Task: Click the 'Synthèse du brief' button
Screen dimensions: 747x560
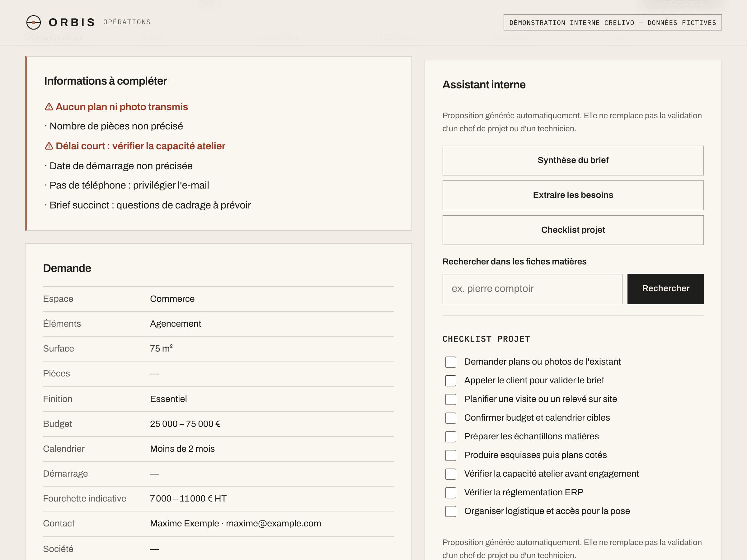Action: [573, 160]
